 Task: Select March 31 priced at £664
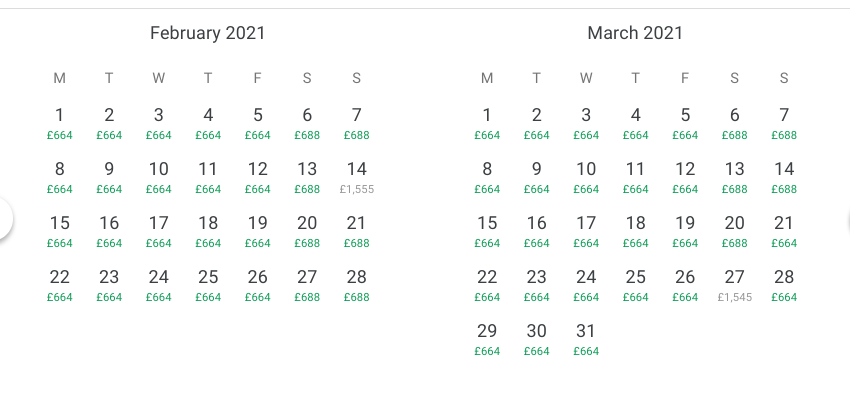[586, 338]
